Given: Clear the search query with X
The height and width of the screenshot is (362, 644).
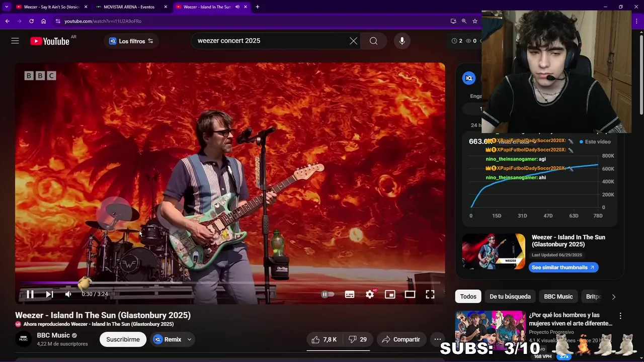Looking at the screenshot, I should click(354, 41).
